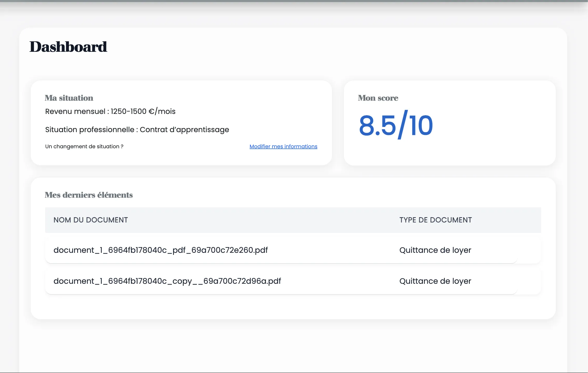Screen dimensions: 588x373
Task: Click the Mon score heading
Action: [x=378, y=98]
